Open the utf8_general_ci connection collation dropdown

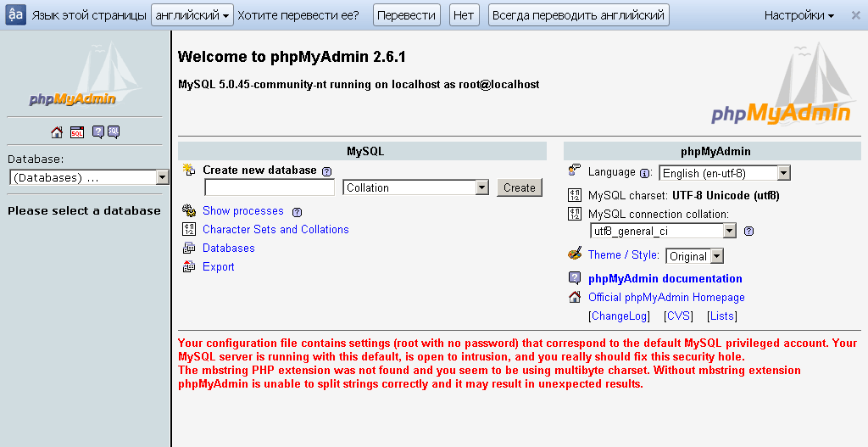click(663, 231)
